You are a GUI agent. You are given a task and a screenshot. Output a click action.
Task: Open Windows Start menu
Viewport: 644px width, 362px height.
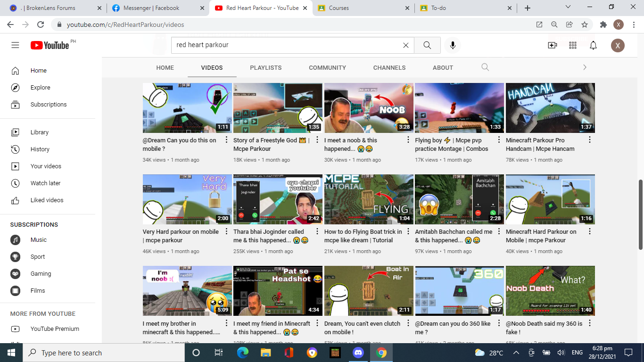11,353
